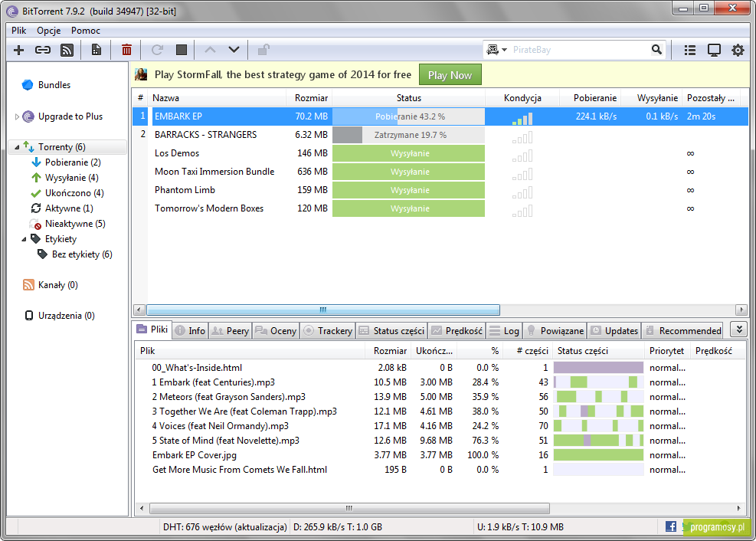This screenshot has width=756, height=541.
Task: Select the EMBARK EP torrent row
Action: coord(440,116)
